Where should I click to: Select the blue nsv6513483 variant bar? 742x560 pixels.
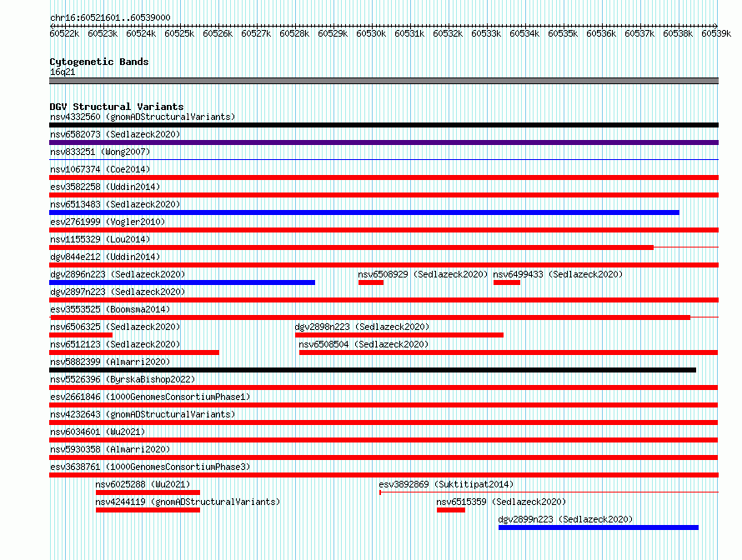click(364, 212)
